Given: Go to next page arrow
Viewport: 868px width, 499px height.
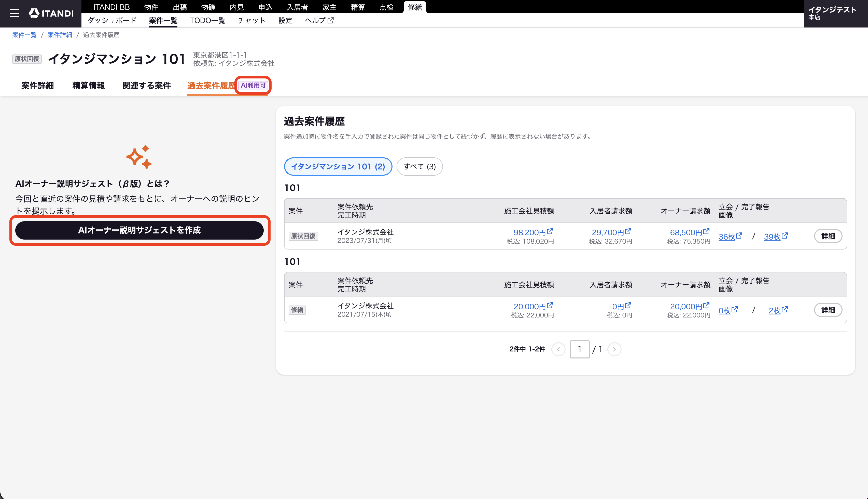Looking at the screenshot, I should tap(614, 349).
